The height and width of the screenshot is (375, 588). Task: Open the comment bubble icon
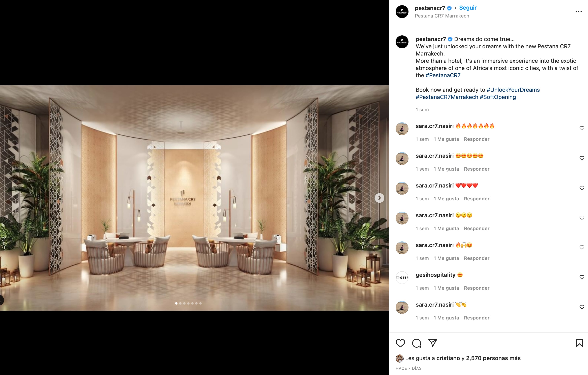point(416,343)
